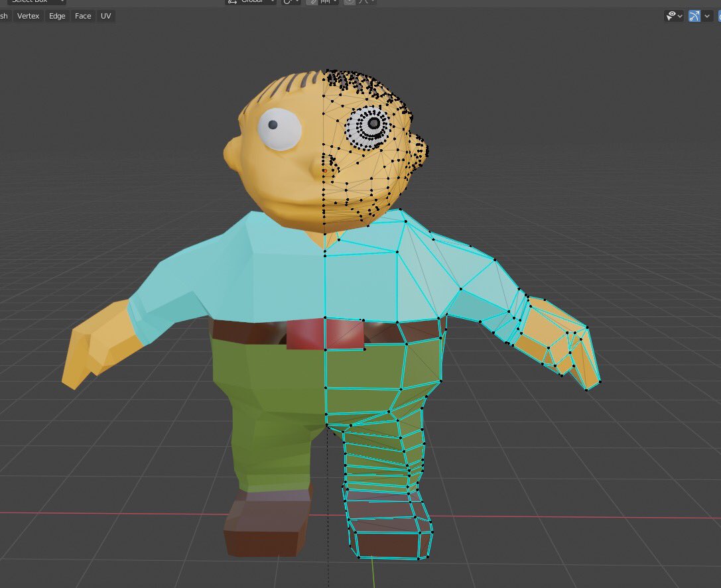The width and height of the screenshot is (721, 588).
Task: Open viewport visibility and selectability dropdown
Action: click(674, 16)
